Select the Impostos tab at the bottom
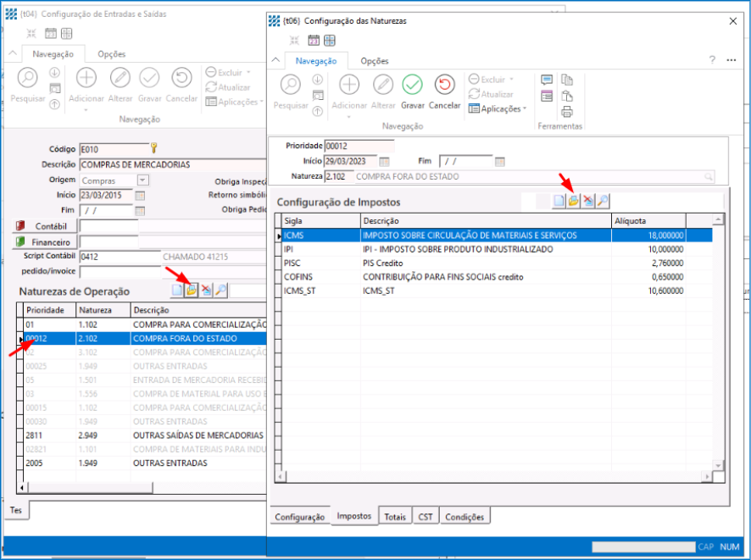 click(354, 515)
